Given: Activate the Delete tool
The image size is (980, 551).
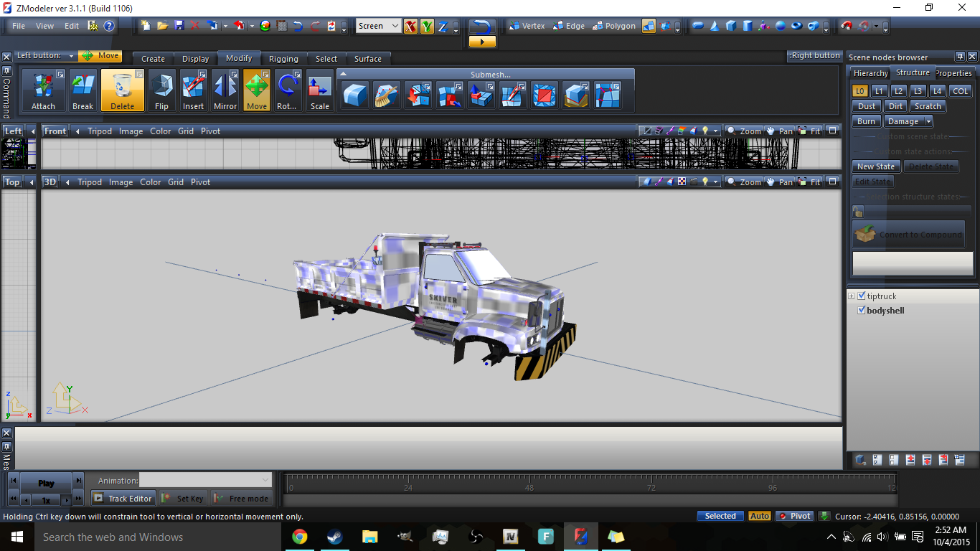Looking at the screenshot, I should coord(122,90).
